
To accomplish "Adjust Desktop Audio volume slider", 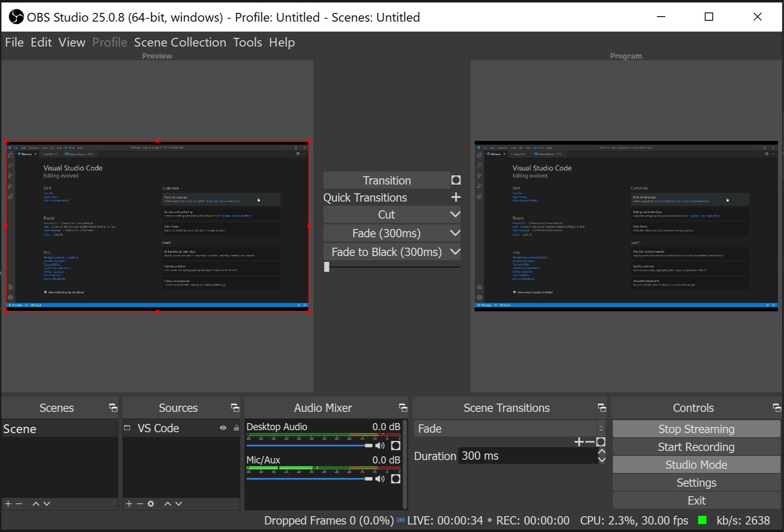I will coord(309,446).
